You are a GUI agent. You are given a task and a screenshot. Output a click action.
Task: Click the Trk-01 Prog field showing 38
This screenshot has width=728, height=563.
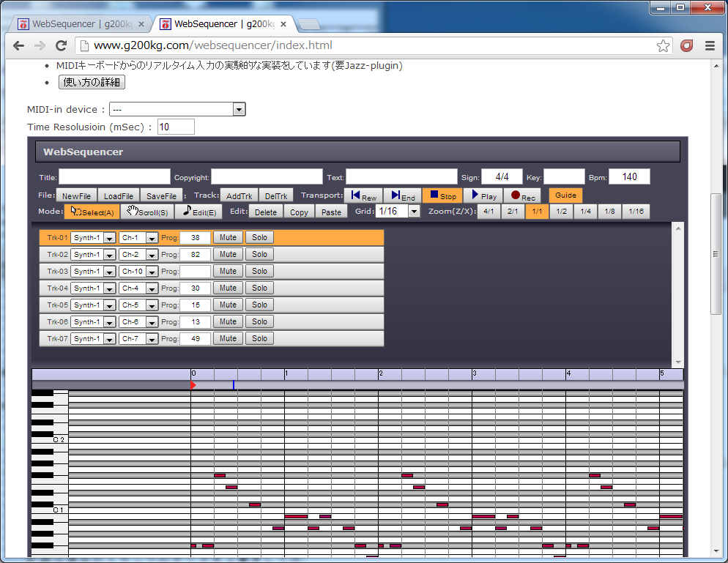[x=195, y=238]
